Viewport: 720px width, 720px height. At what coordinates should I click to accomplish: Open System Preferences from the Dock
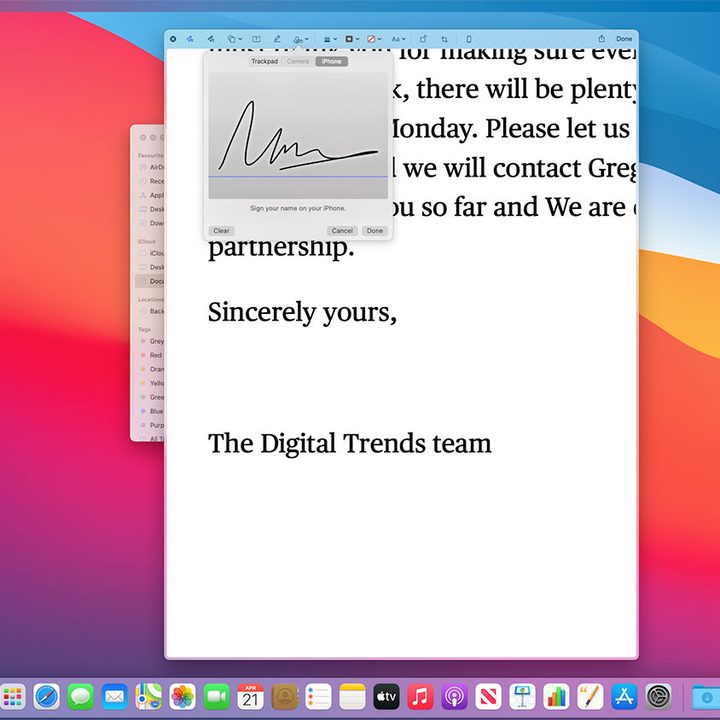(x=658, y=697)
